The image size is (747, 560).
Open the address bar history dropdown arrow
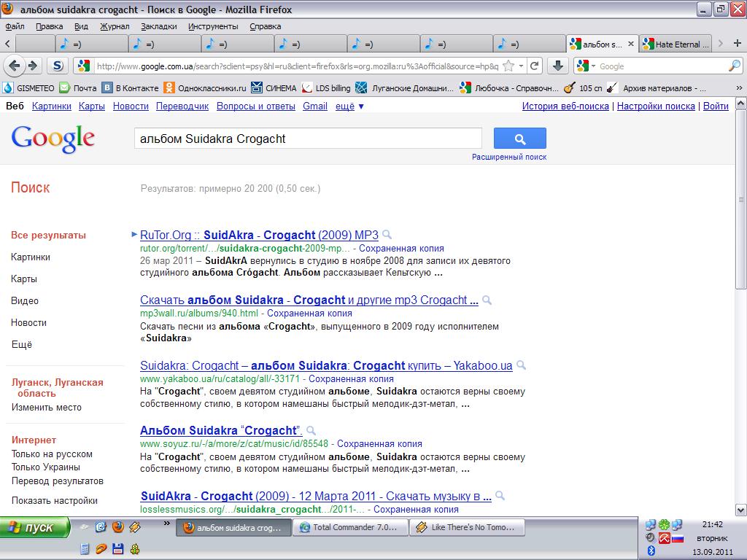[x=521, y=66]
